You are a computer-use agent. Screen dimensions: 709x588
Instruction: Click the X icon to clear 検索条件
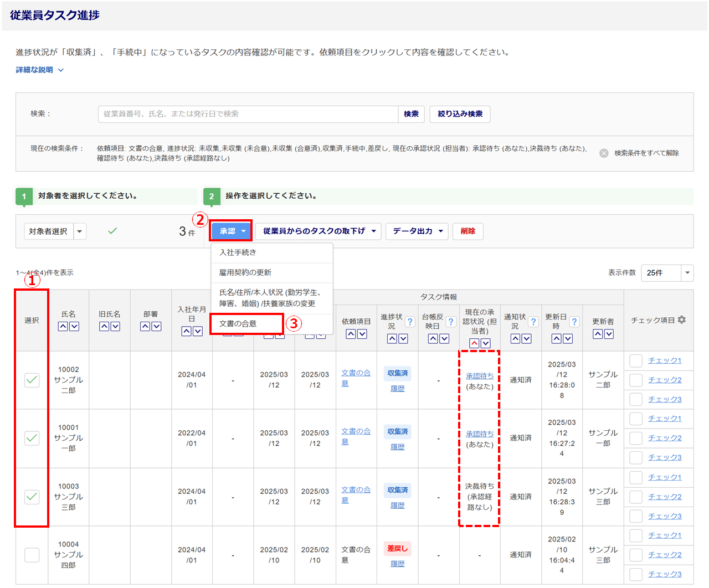click(x=604, y=153)
